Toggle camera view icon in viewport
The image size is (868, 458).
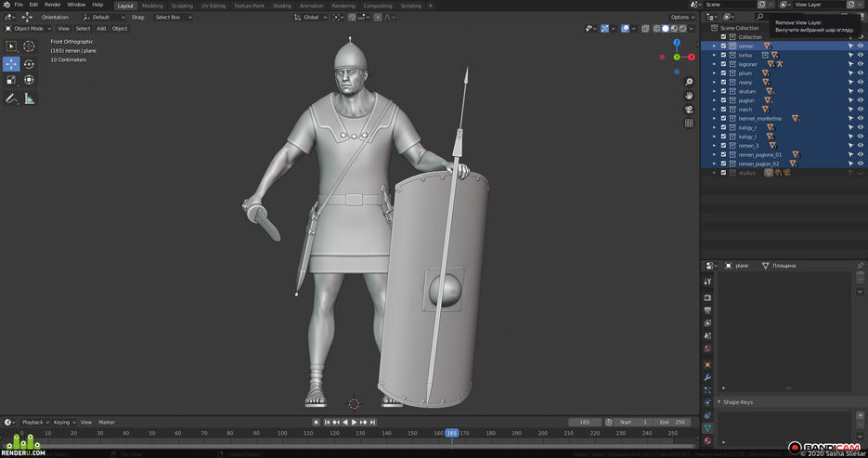point(689,110)
